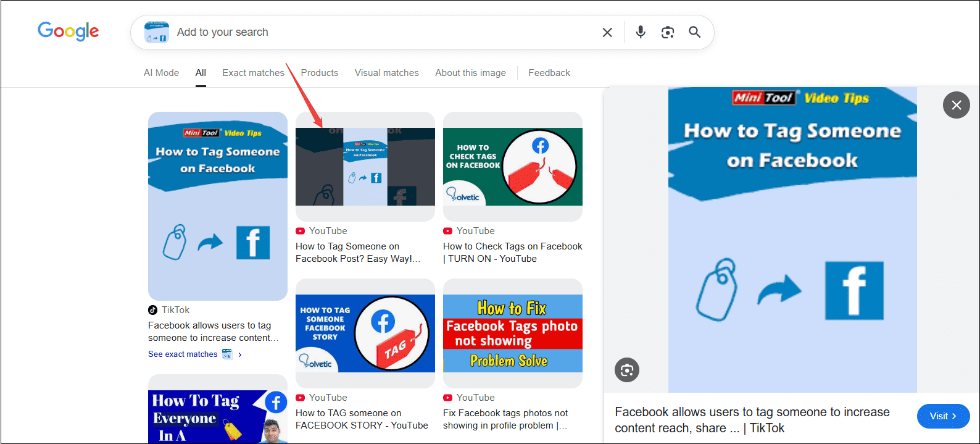Viewport: 980px width, 444px height.
Task: Click the See exact matches link
Action: 183,354
